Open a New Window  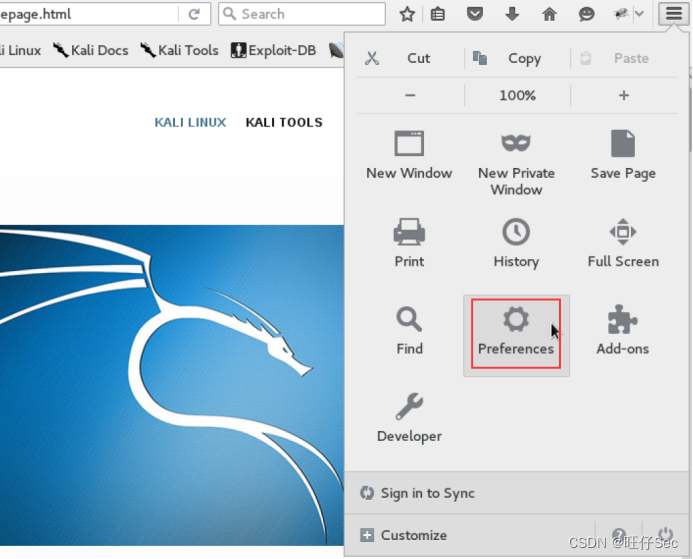tap(409, 155)
